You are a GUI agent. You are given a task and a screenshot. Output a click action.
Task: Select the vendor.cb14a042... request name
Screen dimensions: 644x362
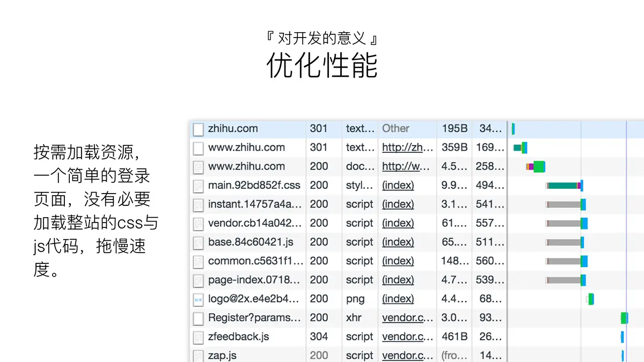(255, 223)
